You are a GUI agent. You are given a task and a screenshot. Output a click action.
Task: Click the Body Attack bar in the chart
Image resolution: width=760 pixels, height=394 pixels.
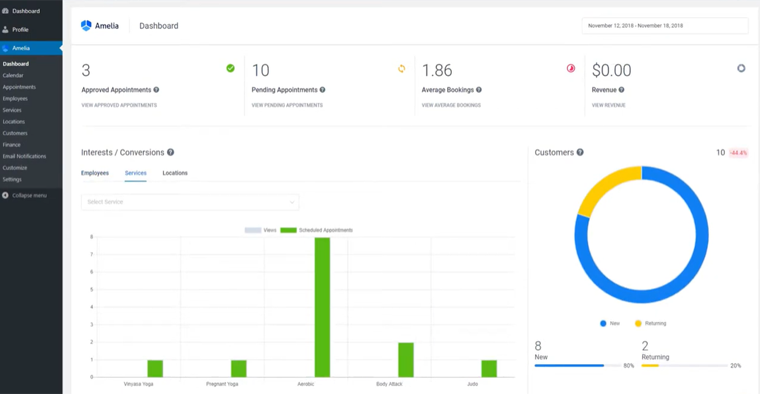pos(406,360)
